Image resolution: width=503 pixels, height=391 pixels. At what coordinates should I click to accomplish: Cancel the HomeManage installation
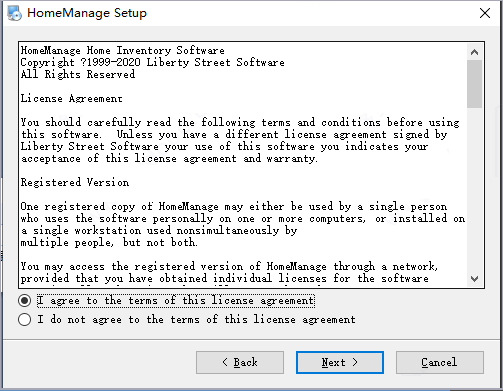coord(440,362)
